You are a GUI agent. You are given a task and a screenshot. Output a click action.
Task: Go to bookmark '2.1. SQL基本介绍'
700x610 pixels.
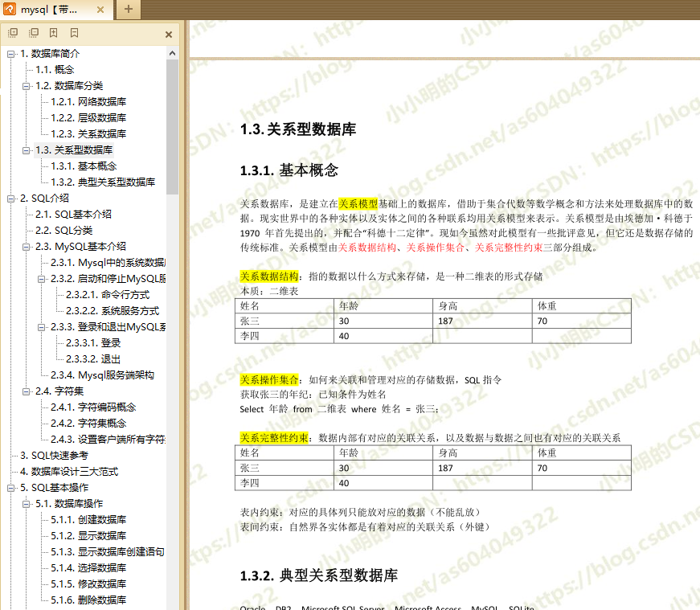(74, 215)
